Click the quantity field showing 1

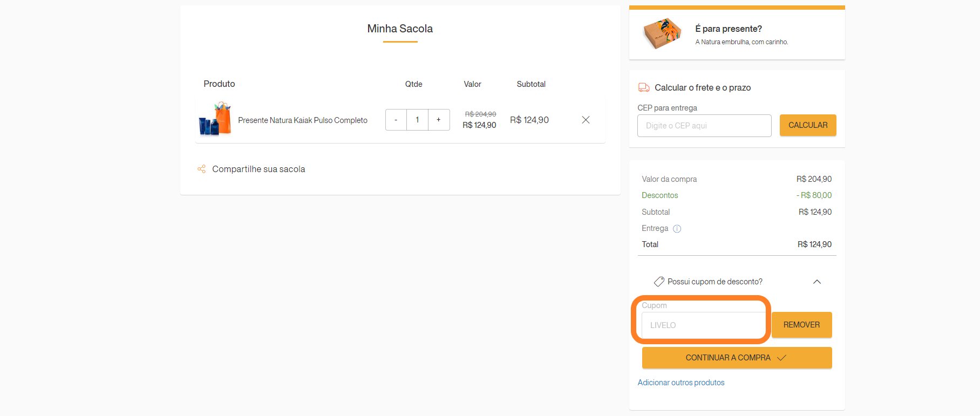click(x=417, y=120)
